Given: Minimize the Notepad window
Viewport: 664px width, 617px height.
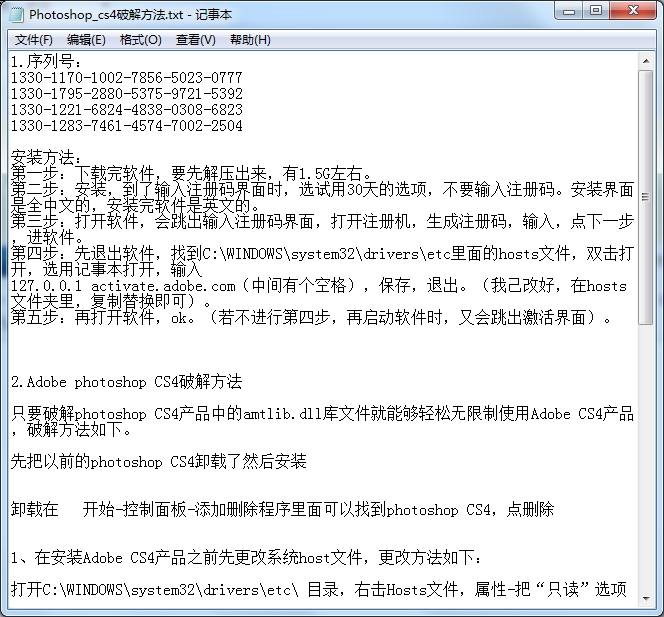Looking at the screenshot, I should coord(568,10).
